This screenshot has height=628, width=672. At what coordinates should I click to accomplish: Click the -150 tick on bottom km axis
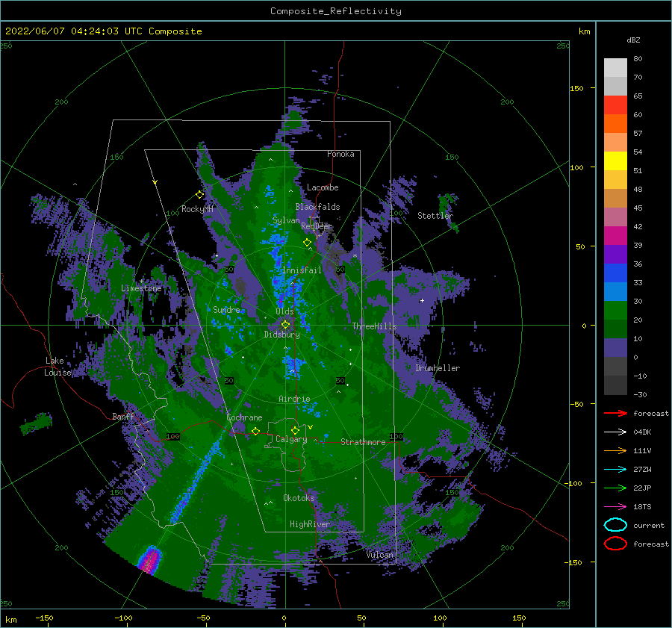pos(44,618)
